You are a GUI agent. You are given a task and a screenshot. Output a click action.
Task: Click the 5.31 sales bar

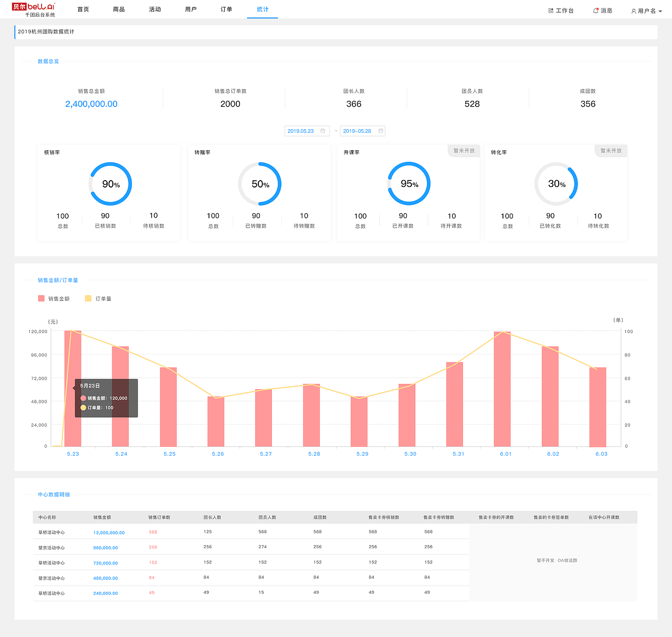coord(455,404)
